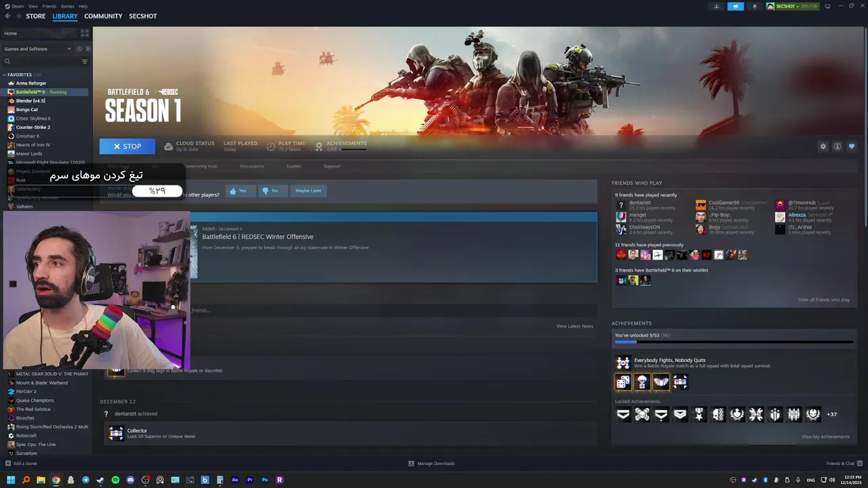The width and height of the screenshot is (868, 488).
Task: Open the View menu
Action: 33,6
